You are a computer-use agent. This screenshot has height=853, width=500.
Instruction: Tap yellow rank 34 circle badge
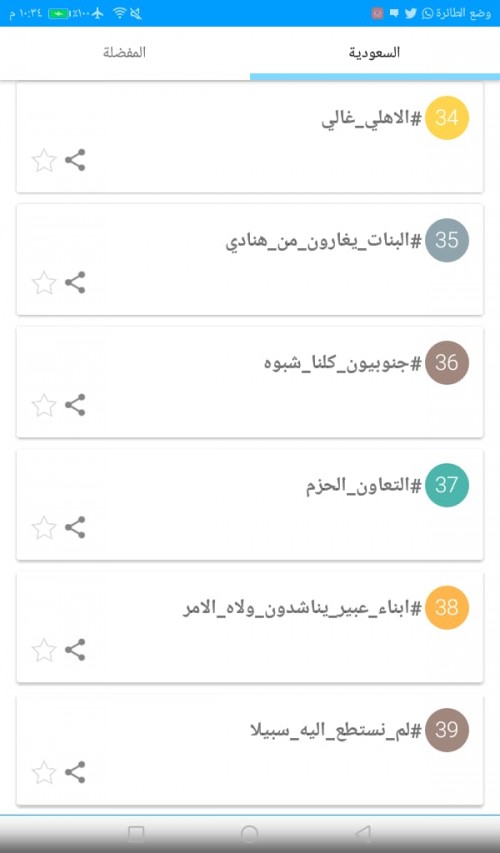coord(447,118)
